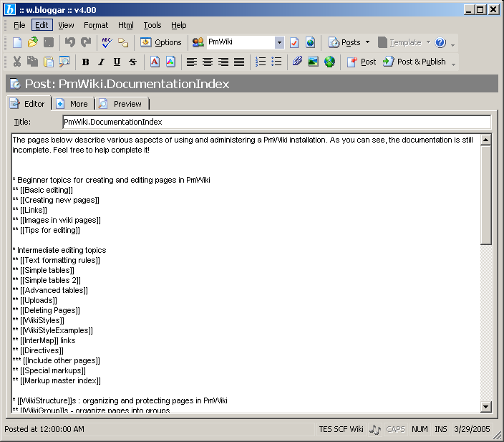
Task: Justify text alignment
Action: coord(239,62)
